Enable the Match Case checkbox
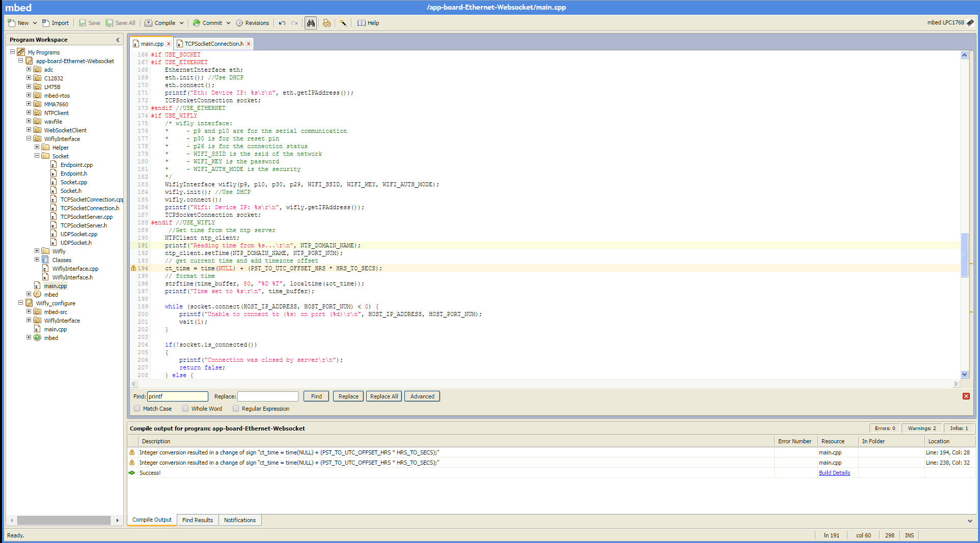This screenshot has height=543, width=980. pos(137,409)
